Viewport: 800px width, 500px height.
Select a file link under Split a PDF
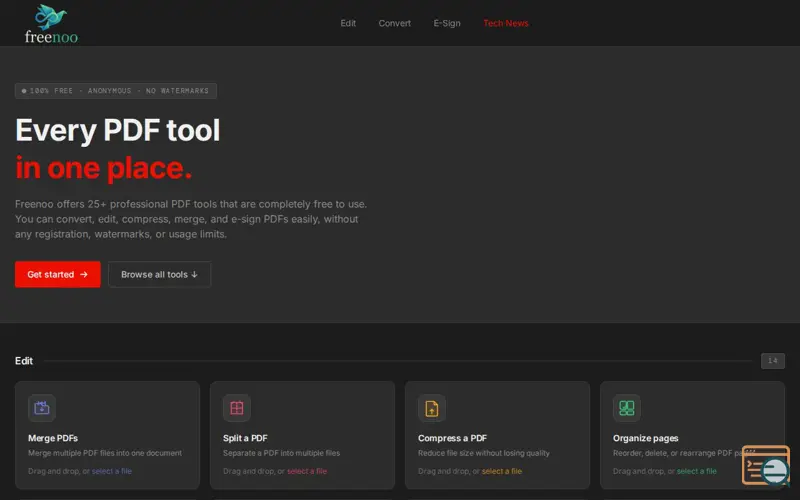point(307,471)
